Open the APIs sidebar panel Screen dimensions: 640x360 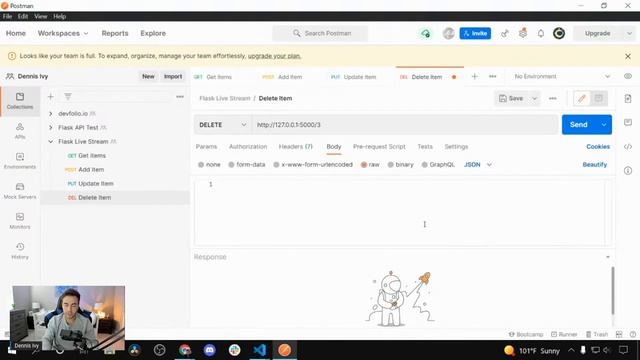click(x=20, y=131)
